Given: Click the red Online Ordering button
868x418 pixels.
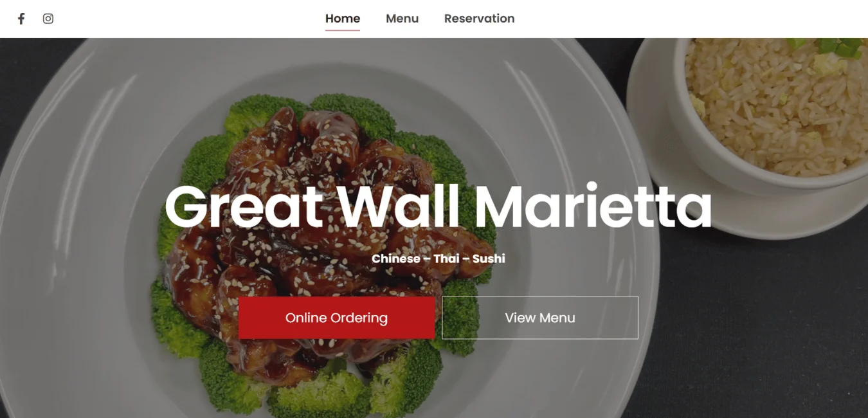Looking at the screenshot, I should (336, 318).
